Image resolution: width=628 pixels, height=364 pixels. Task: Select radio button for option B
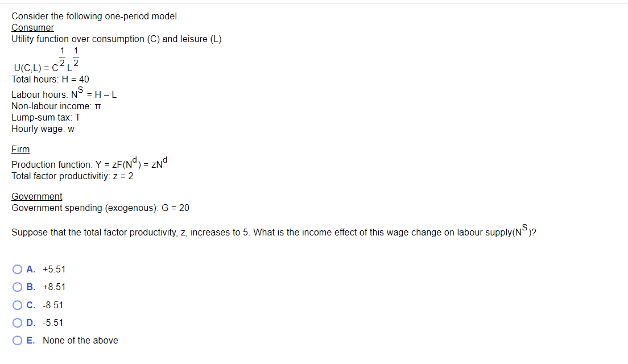18,287
